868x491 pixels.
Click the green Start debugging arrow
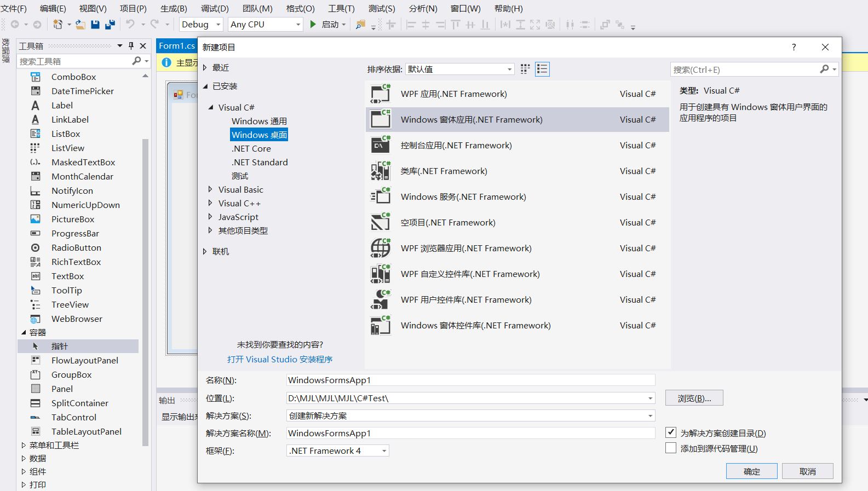coord(313,24)
